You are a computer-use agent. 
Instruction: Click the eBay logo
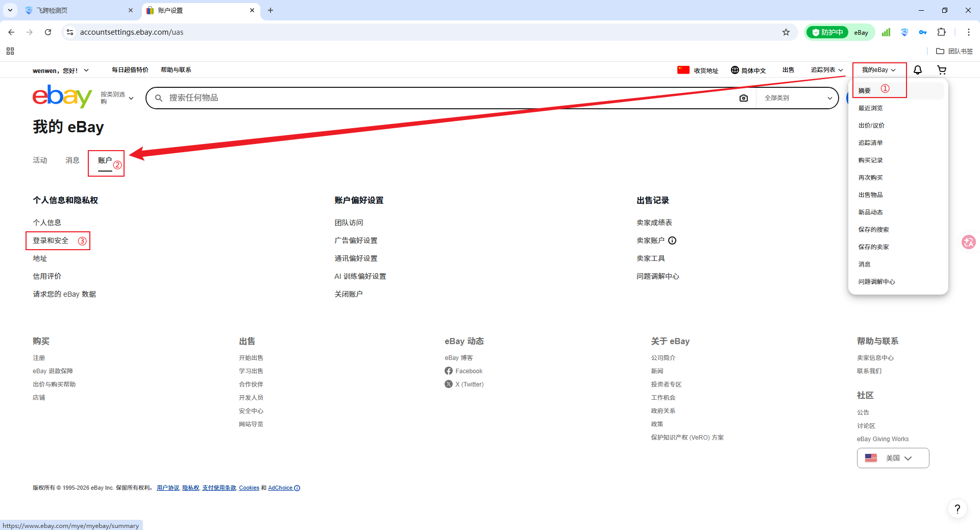(x=62, y=97)
